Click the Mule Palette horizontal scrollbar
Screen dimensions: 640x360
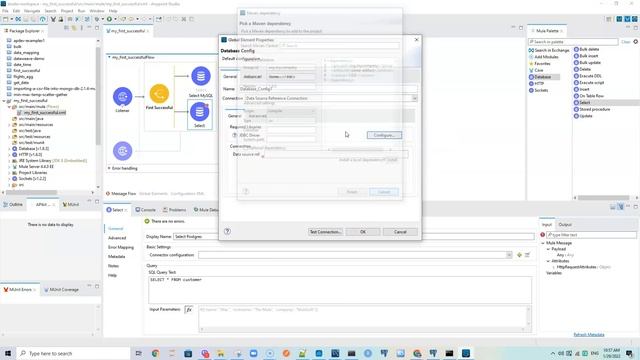(x=603, y=198)
